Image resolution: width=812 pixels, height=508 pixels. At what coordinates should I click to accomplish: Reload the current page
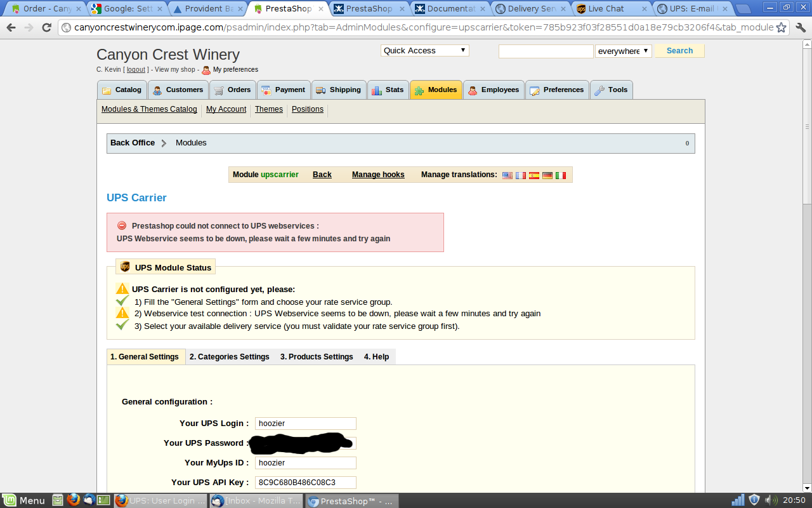pyautogui.click(x=46, y=28)
